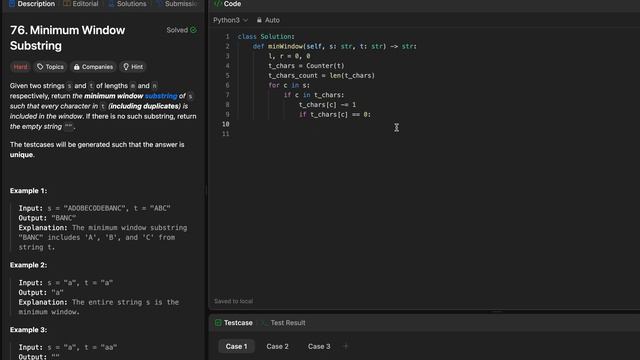Screen dimensions: 640x360
Task: Click the Solutions tab icon
Action: (111, 4)
